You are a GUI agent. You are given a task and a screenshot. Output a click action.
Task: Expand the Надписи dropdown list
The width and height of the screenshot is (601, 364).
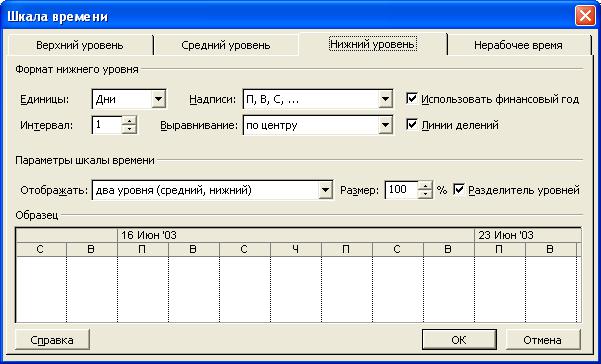point(385,100)
